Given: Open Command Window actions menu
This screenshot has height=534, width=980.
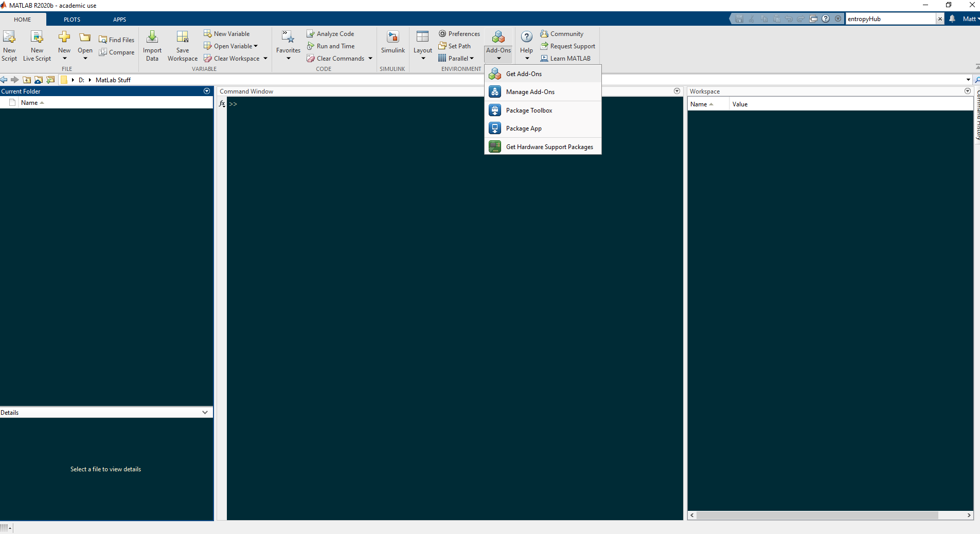Looking at the screenshot, I should coord(677,91).
